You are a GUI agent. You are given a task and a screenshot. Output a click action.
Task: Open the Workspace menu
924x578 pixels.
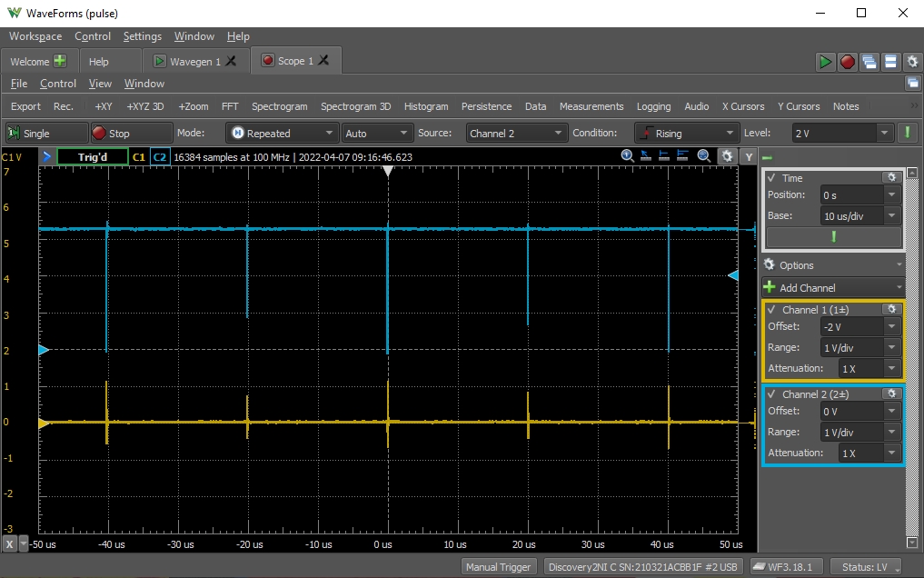click(35, 36)
